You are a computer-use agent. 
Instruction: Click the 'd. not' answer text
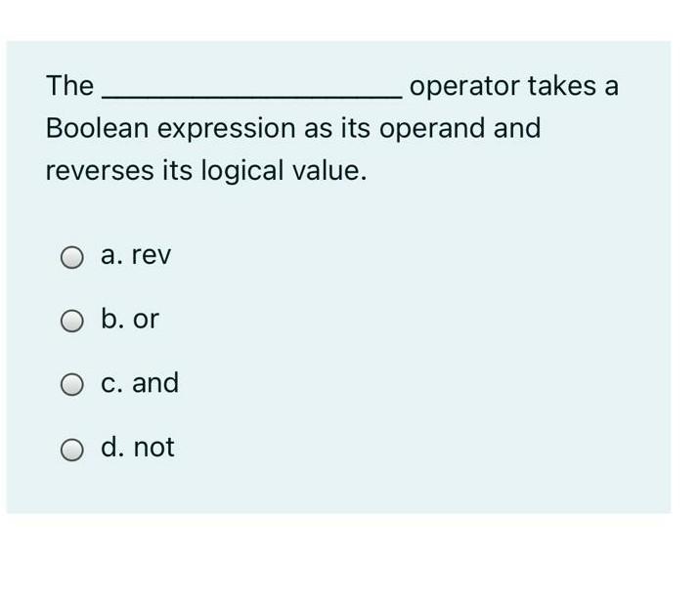coord(138,447)
